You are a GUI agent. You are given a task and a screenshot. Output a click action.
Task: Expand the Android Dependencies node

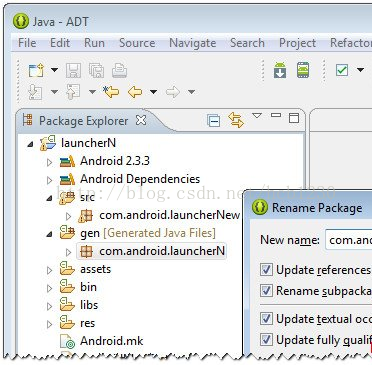tap(49, 180)
